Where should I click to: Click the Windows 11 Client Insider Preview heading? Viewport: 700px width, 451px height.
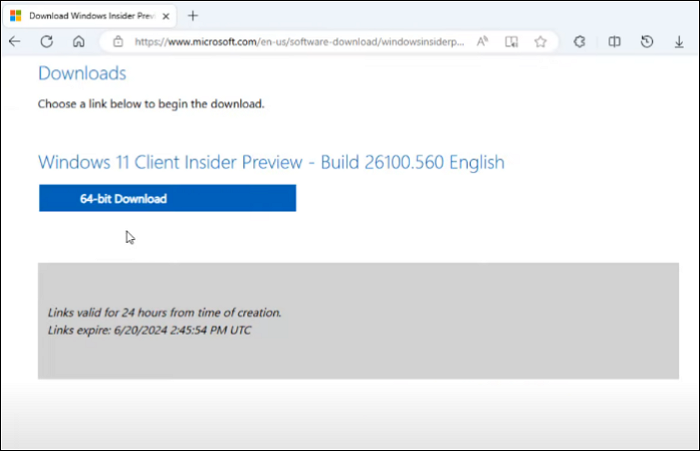tap(270, 162)
